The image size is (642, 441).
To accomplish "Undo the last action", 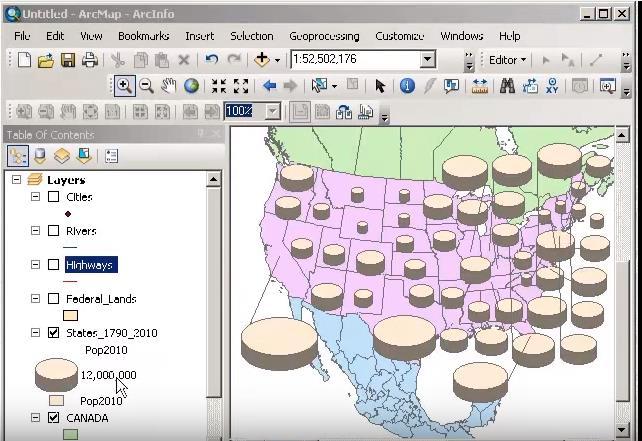I will [212, 60].
